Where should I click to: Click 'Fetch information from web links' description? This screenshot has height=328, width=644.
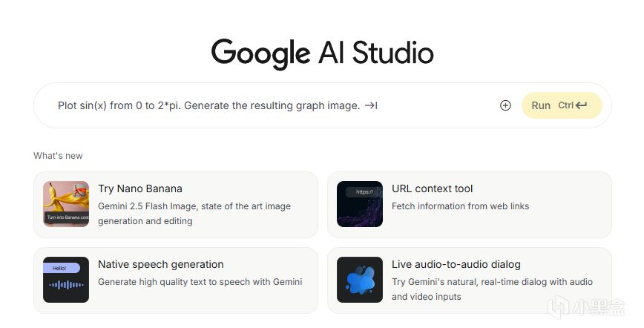pyautogui.click(x=460, y=206)
